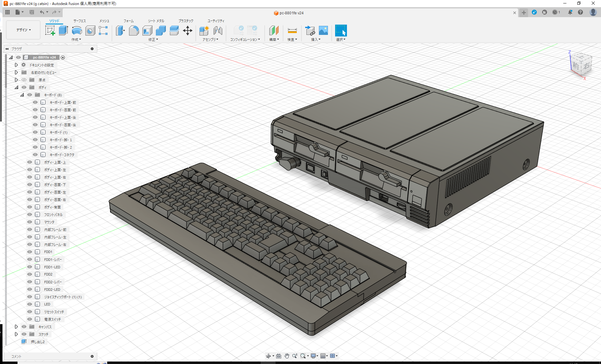601x364 pixels.
Task: Activate the 押し出し (Extrude) tool
Action: click(x=63, y=31)
